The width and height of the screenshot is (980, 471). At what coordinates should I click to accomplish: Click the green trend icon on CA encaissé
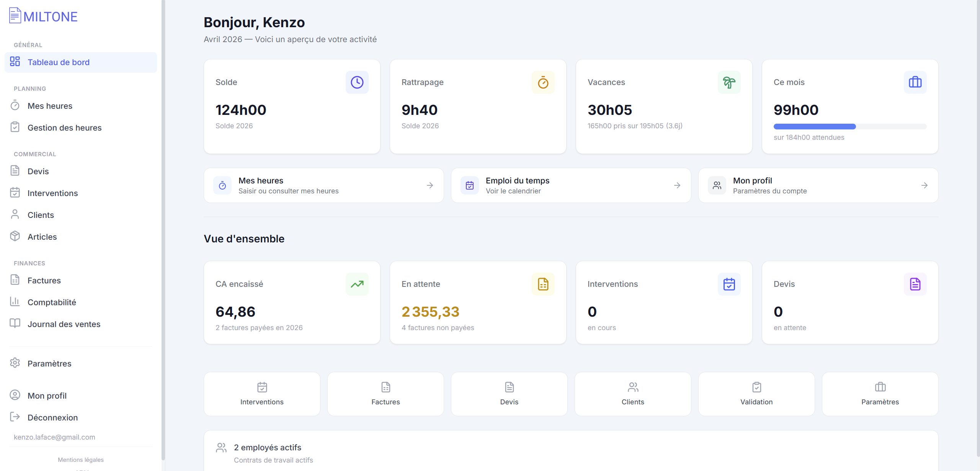[357, 284]
